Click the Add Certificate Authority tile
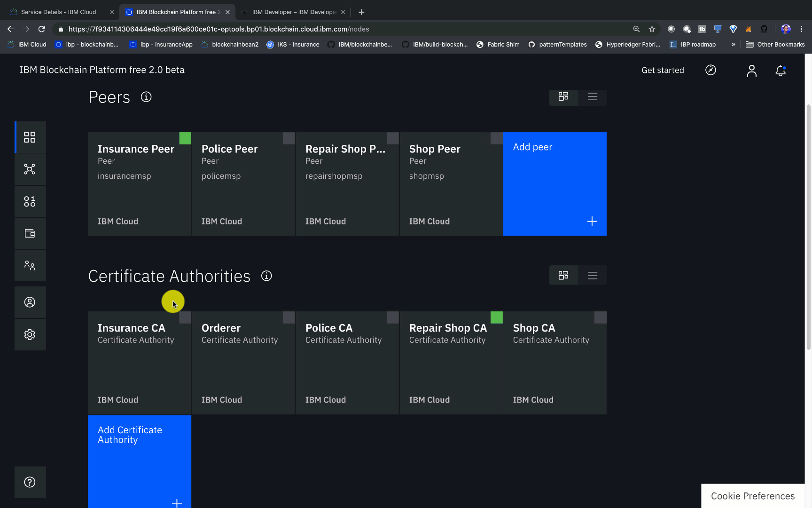 pos(140,461)
